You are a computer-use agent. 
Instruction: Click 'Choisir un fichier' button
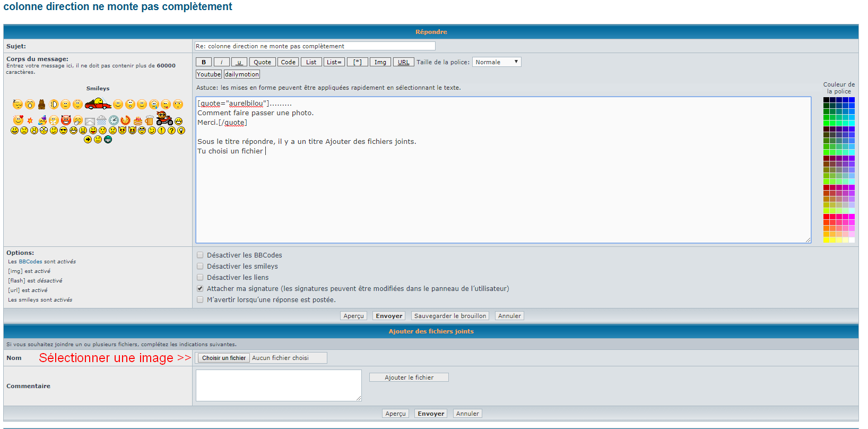(224, 358)
